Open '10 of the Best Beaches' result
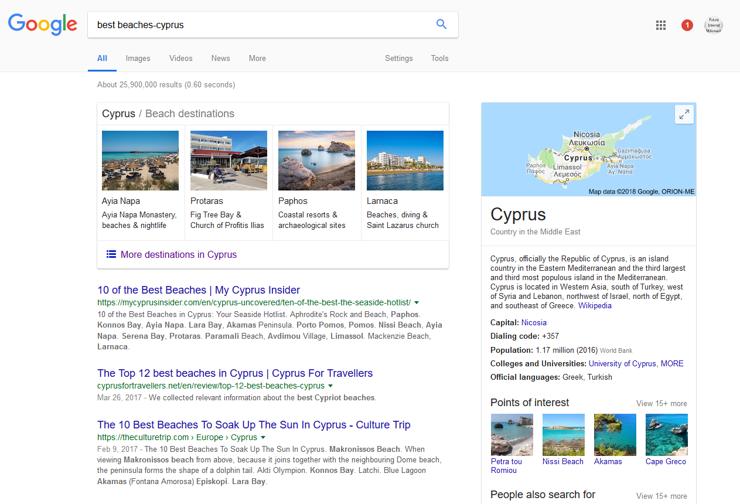The width and height of the screenshot is (740, 504). tap(199, 290)
